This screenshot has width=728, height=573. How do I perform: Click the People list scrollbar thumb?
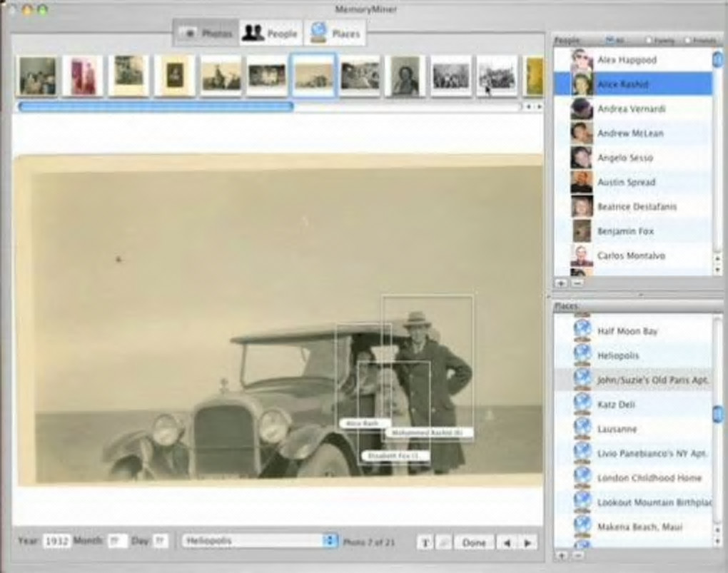[717, 59]
